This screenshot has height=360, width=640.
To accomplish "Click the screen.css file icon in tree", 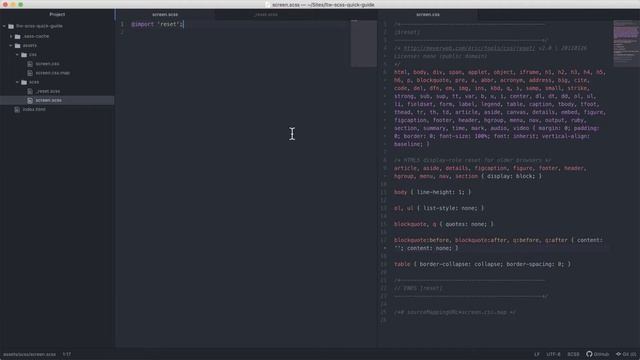I will point(30,64).
